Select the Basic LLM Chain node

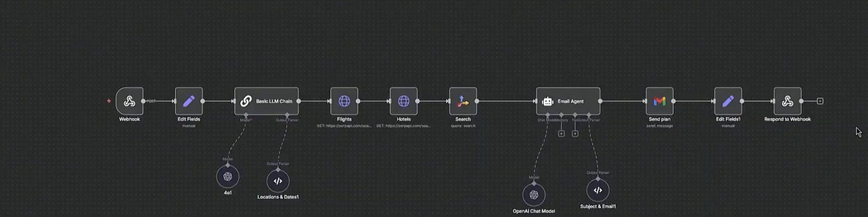266,101
